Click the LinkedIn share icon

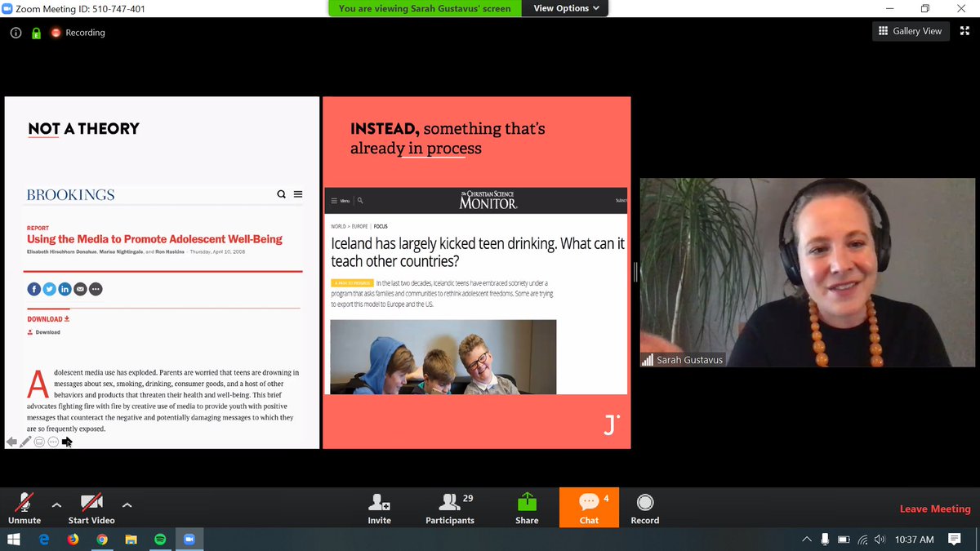[x=65, y=289]
